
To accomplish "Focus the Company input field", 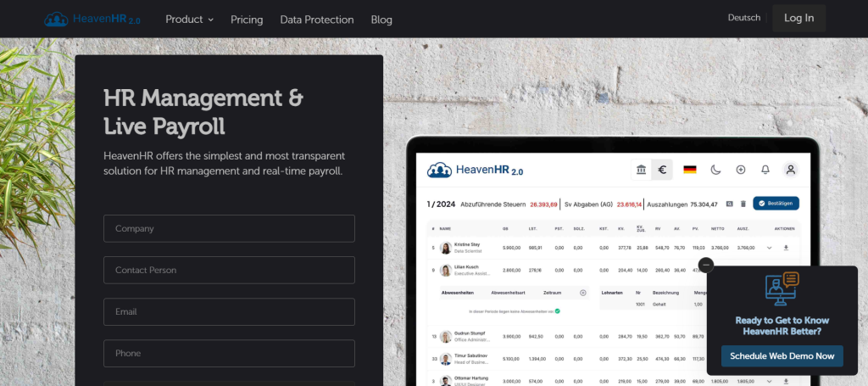I will pyautogui.click(x=229, y=228).
